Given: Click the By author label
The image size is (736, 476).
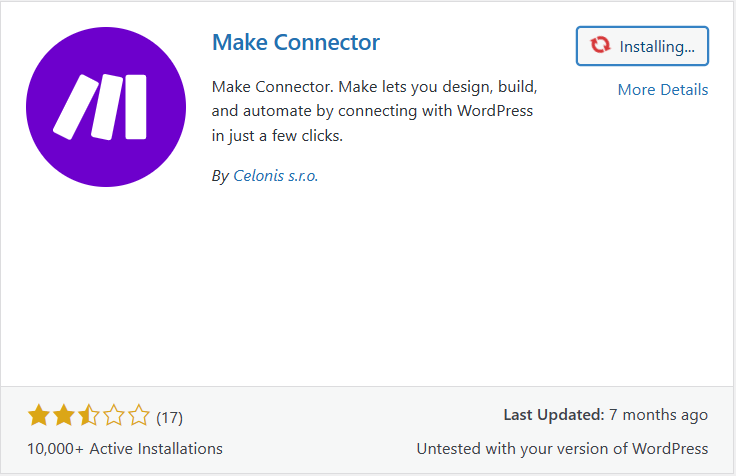Looking at the screenshot, I should [220, 176].
